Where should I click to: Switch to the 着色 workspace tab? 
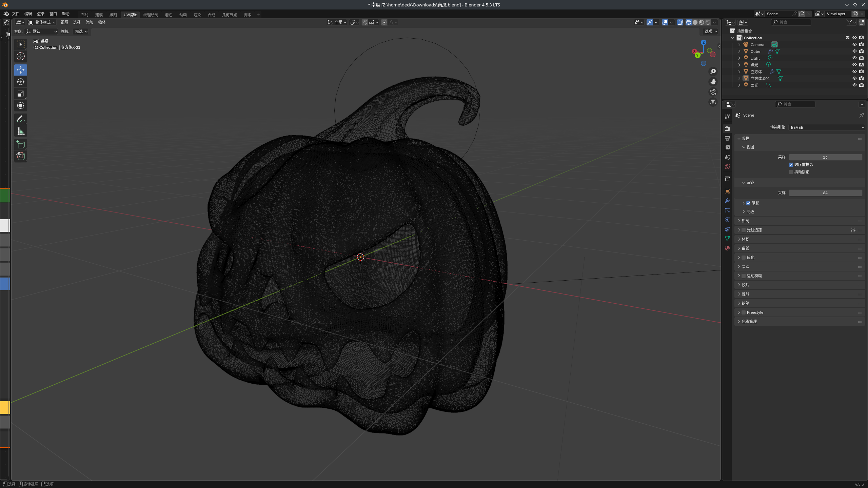(x=169, y=15)
